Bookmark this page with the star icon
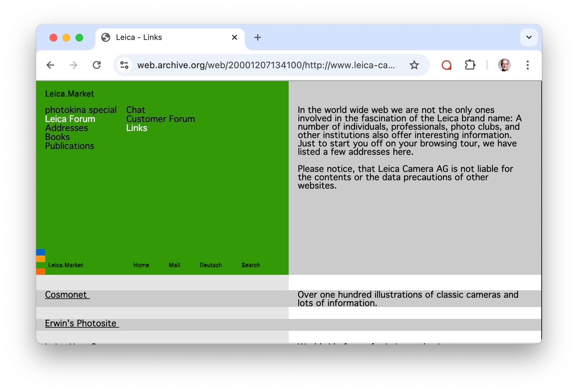 pyautogui.click(x=414, y=65)
